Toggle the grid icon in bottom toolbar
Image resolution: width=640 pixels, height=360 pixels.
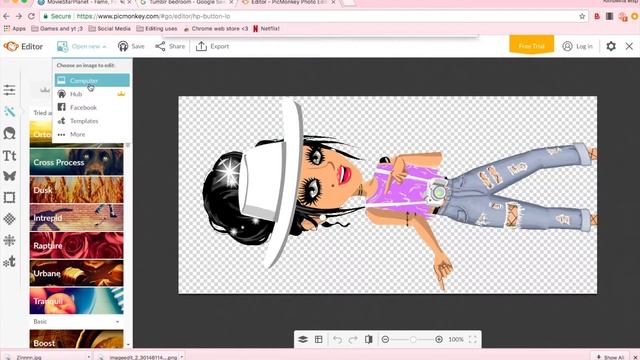tap(319, 340)
